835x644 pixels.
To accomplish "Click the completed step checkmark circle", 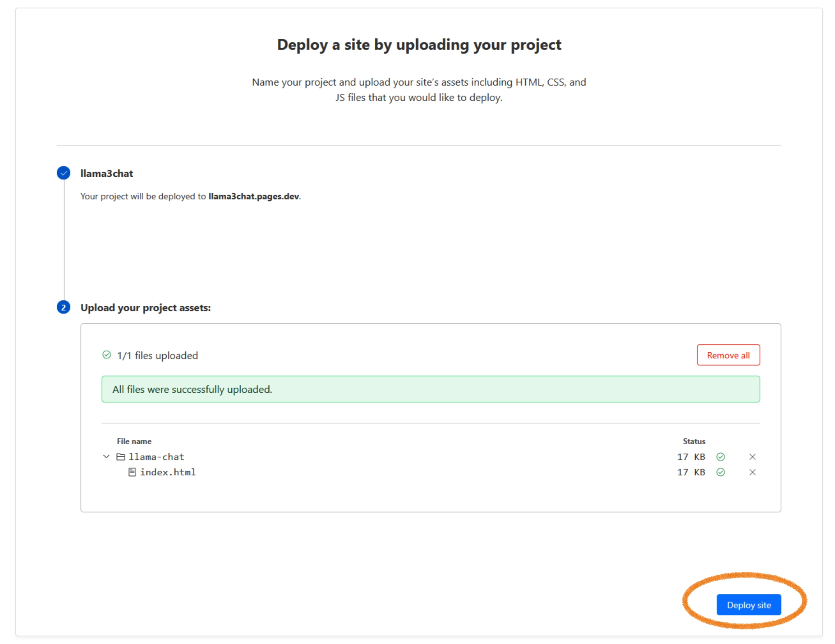I will point(64,173).
